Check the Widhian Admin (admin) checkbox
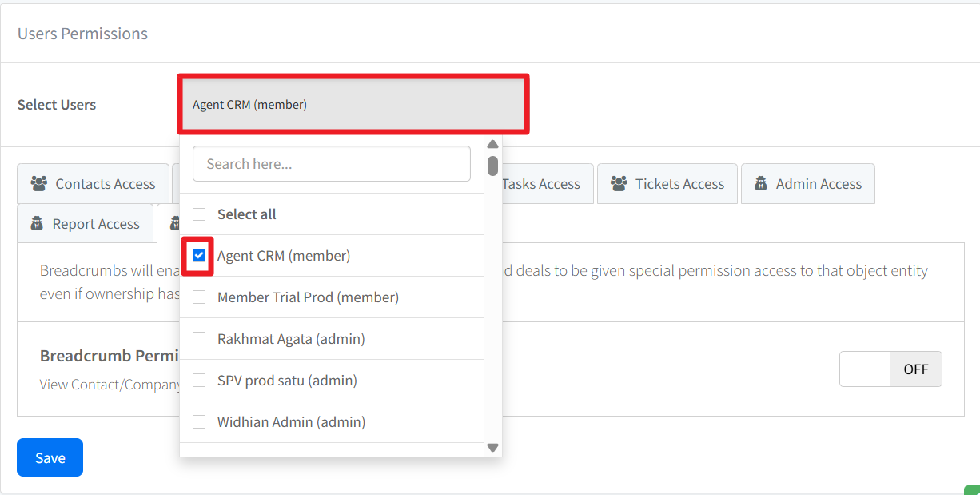 coord(199,422)
